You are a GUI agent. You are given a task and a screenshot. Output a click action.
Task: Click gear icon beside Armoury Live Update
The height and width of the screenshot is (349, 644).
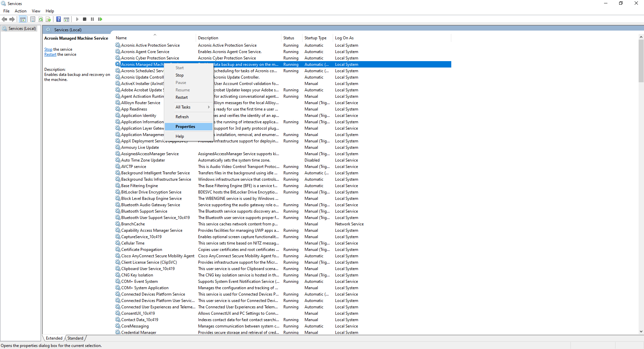[118, 147]
